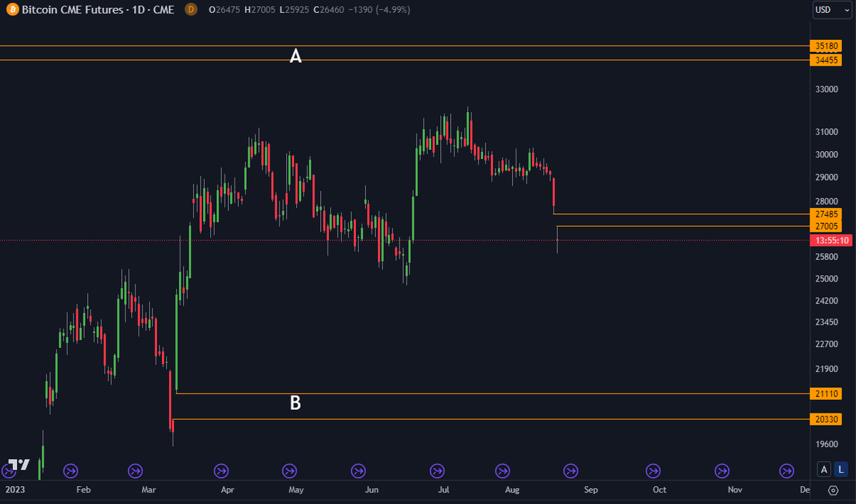Click the 31000 price axis label

click(x=827, y=132)
